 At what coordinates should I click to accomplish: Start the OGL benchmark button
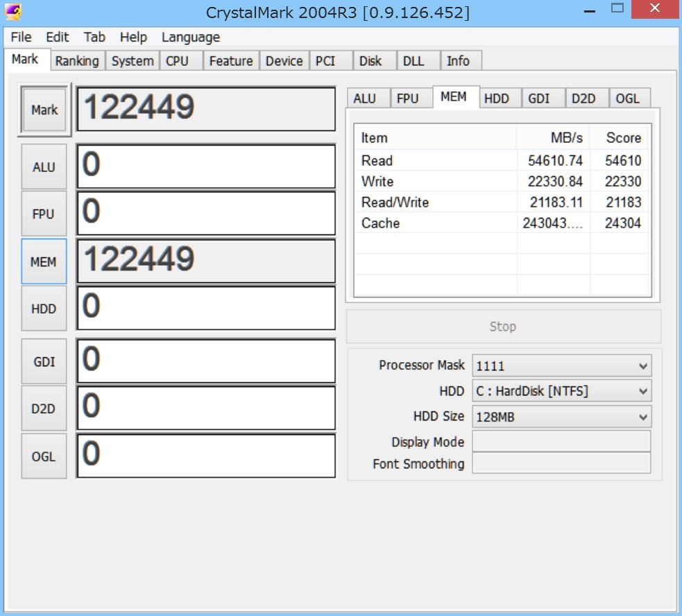tap(44, 456)
